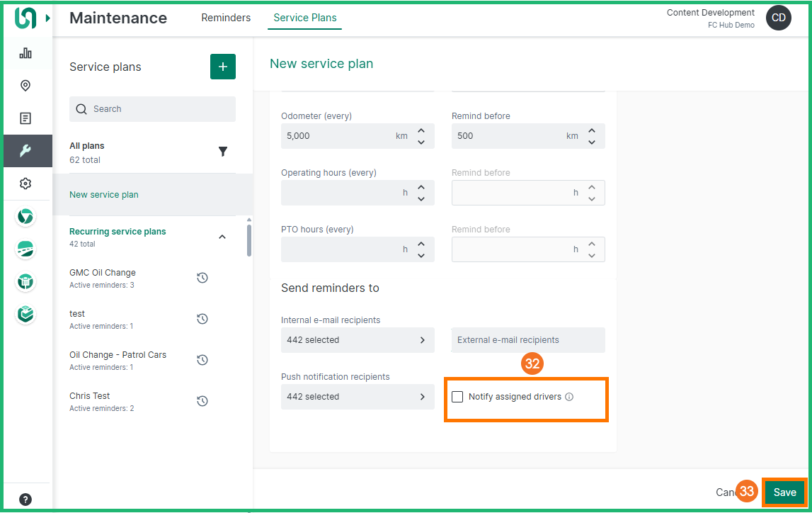This screenshot has height=513, width=812.
Task: Open the Oil Change - Patrol Cars plan
Action: tap(118, 355)
